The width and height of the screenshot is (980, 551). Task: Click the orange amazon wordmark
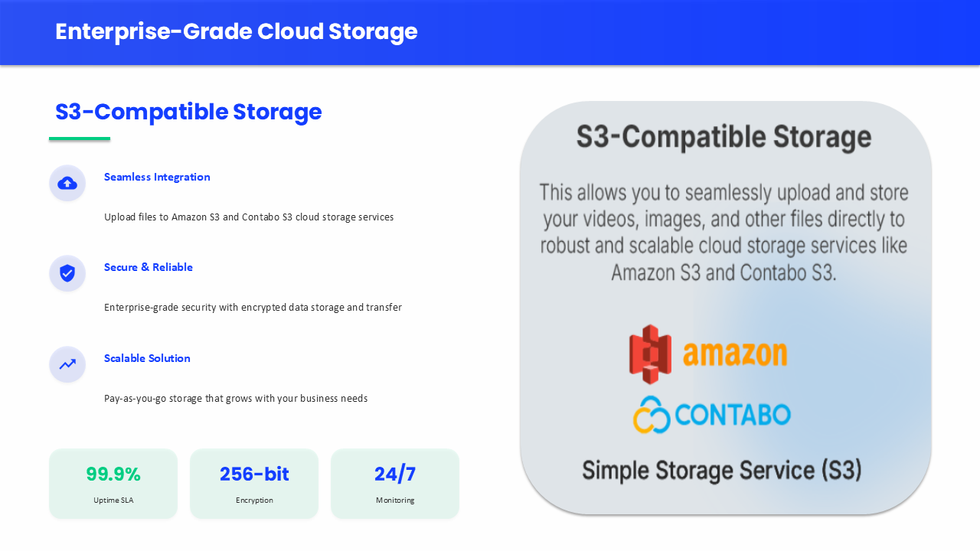pos(734,354)
